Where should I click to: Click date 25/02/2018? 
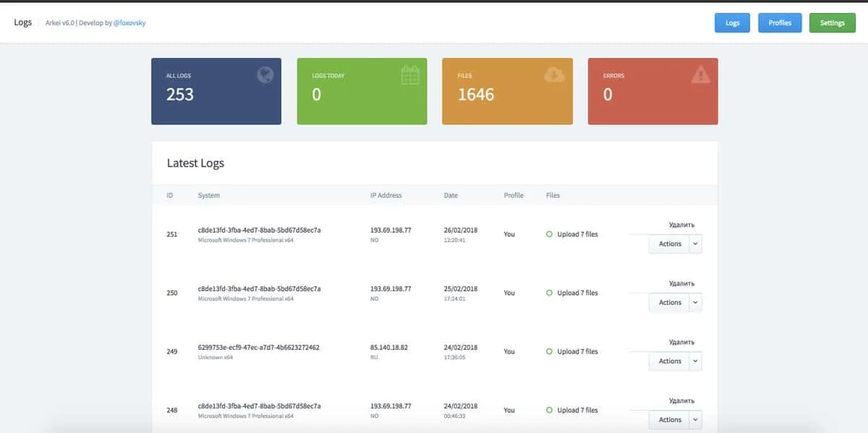461,289
